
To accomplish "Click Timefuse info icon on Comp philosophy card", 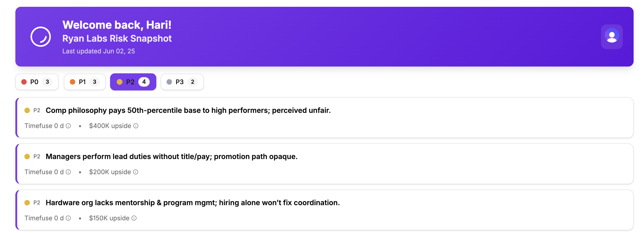I will coord(68,126).
